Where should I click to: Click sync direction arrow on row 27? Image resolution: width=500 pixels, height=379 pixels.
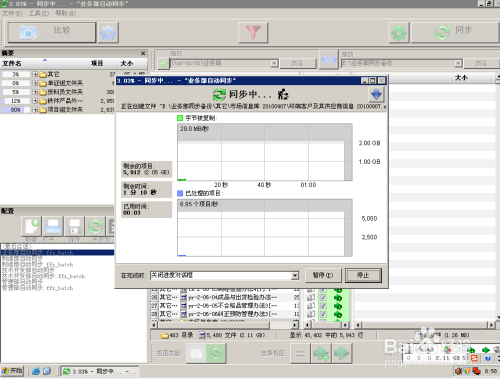pos(338,306)
